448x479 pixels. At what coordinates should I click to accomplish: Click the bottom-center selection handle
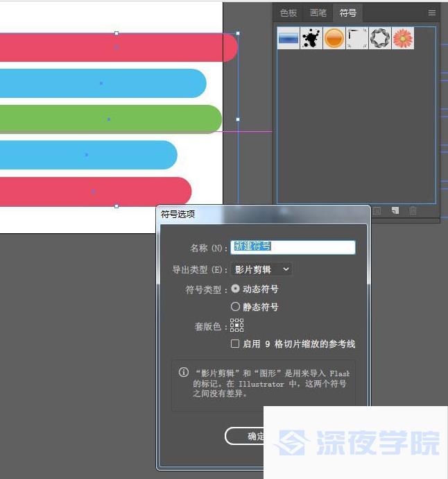[x=117, y=206]
